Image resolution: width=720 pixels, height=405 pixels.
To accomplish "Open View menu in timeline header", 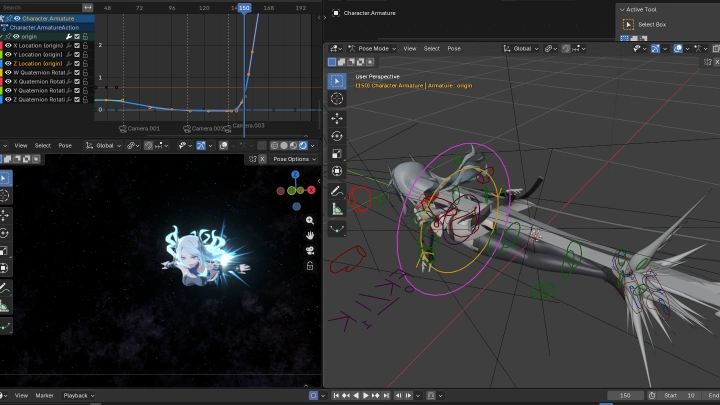I will click(x=21, y=395).
